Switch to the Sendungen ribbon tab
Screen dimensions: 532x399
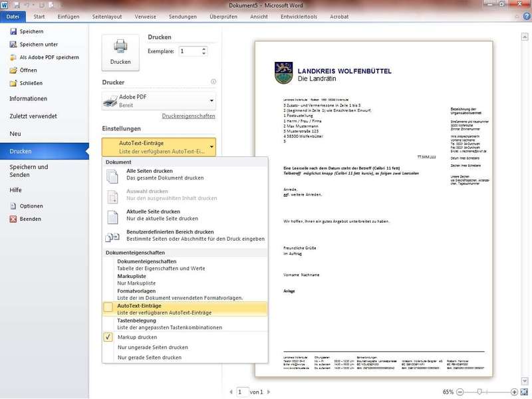[x=183, y=17]
